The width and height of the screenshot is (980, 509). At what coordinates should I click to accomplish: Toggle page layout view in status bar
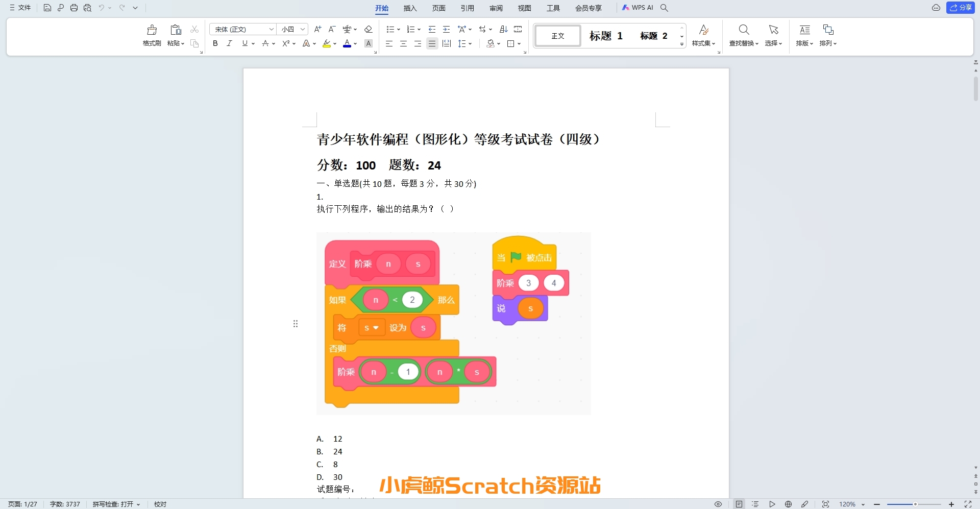(x=739, y=504)
